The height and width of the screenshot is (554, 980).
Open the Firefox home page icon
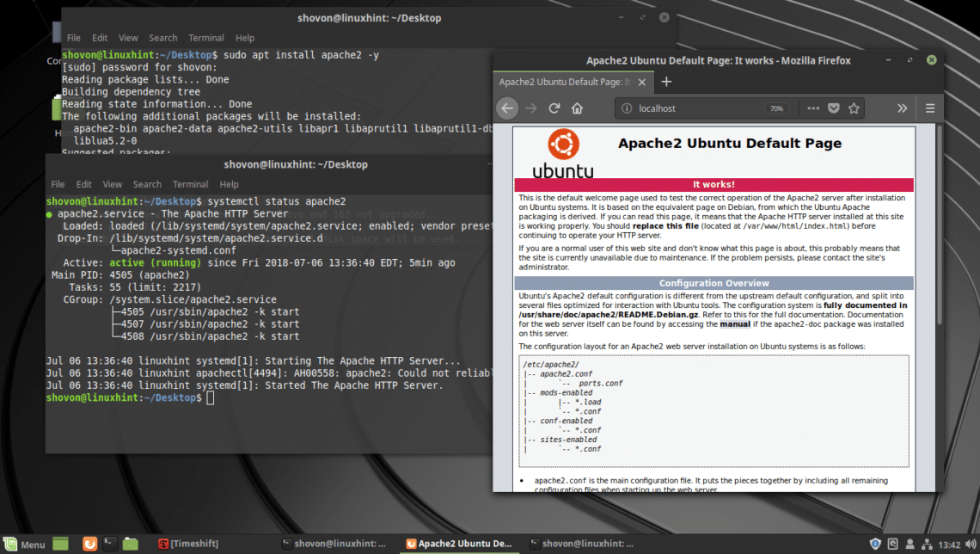(577, 108)
